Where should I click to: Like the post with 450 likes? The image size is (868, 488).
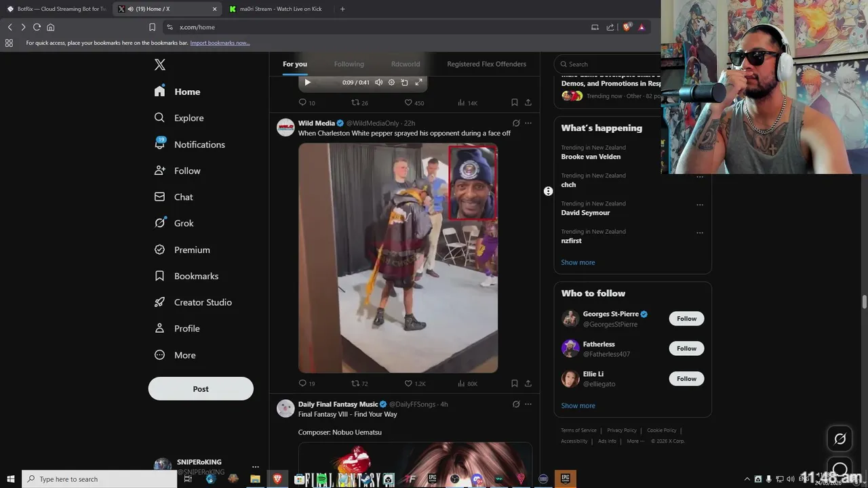coord(414,102)
